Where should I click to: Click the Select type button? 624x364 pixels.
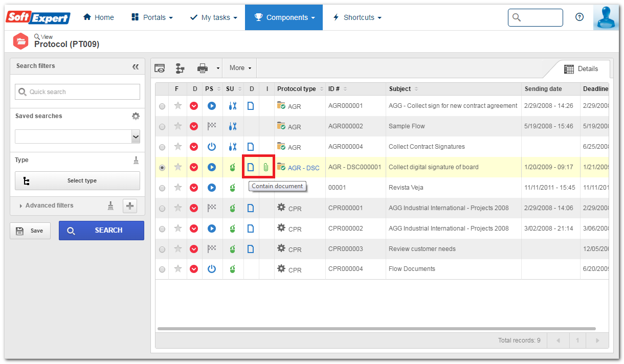click(77, 180)
